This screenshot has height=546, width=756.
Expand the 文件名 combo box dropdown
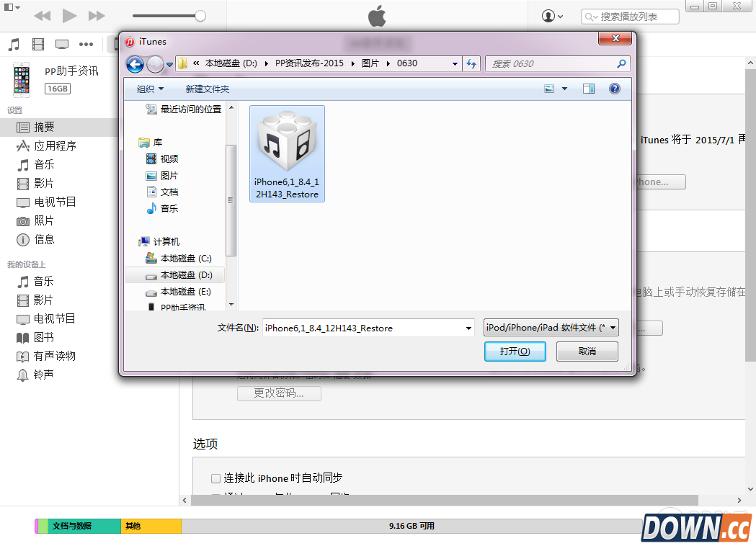coord(468,328)
